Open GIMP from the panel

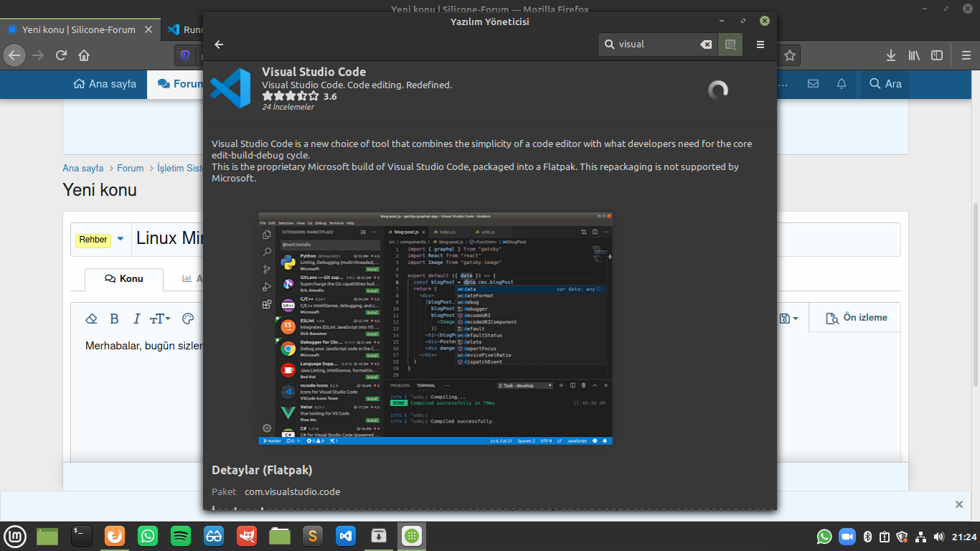(247, 536)
